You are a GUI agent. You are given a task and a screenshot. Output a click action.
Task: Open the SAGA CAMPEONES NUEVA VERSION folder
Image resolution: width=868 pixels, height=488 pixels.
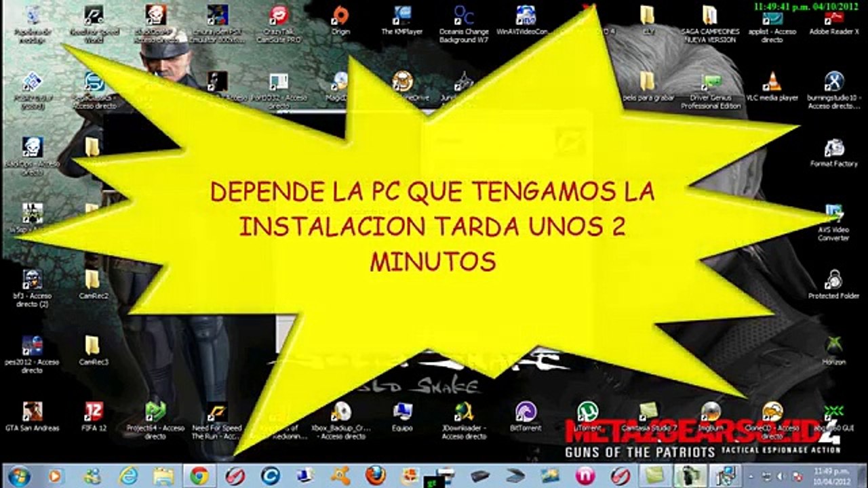pyautogui.click(x=709, y=24)
